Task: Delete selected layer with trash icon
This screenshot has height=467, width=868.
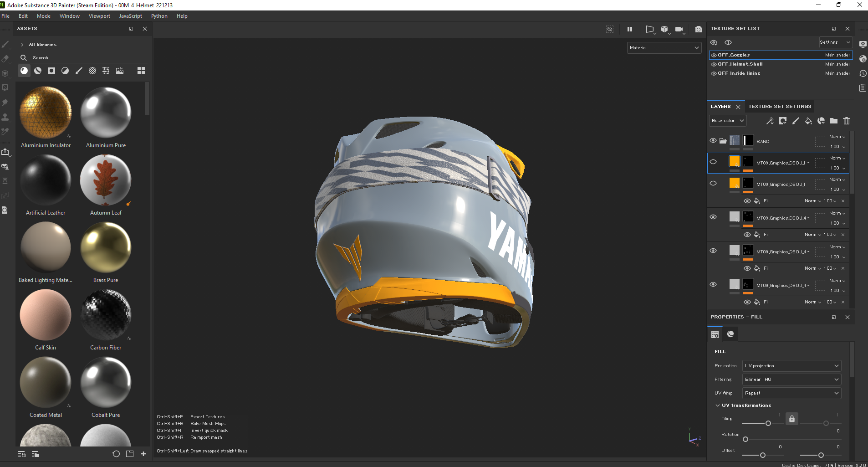Action: click(x=847, y=121)
